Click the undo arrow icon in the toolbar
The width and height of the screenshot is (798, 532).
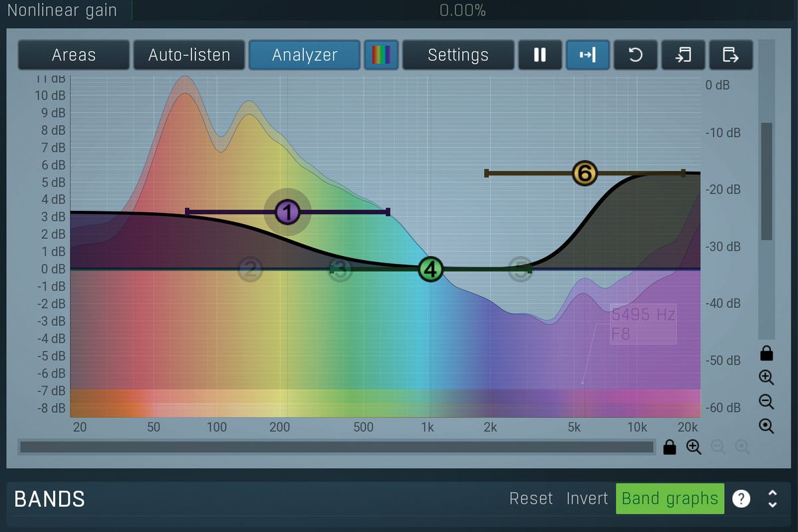pyautogui.click(x=635, y=55)
